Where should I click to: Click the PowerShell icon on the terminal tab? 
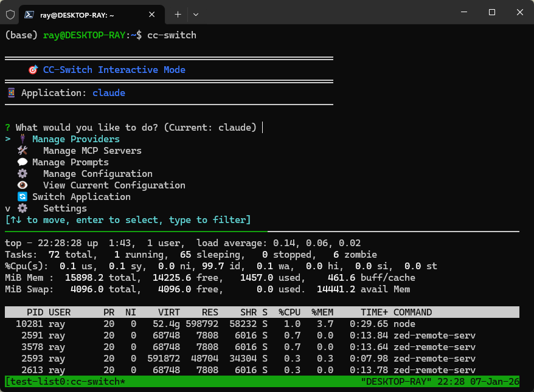pos(29,13)
